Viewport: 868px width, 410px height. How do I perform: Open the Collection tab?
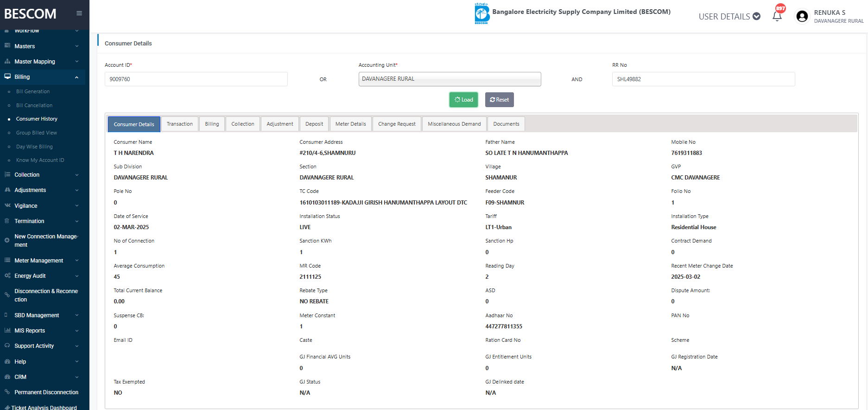point(243,124)
